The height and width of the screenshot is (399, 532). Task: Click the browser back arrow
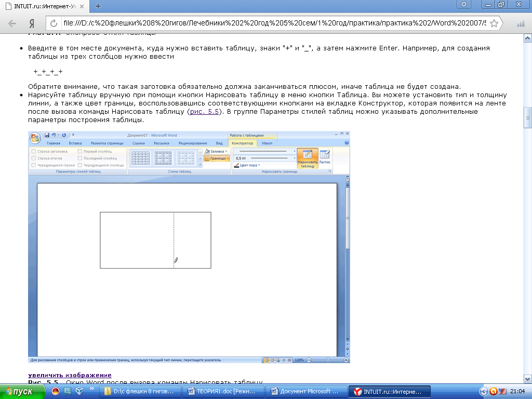pyautogui.click(x=12, y=23)
